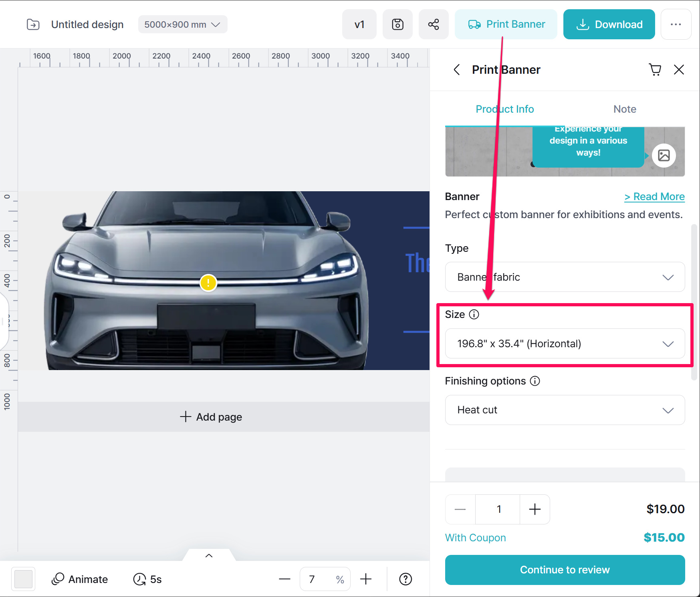Click the folder move icon beside title
The image size is (700, 597).
click(x=33, y=24)
